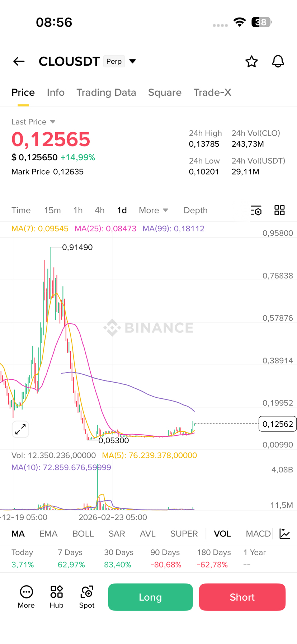This screenshot has width=297, height=644.
Task: Toggle the MACD sub-indicator
Action: tap(258, 534)
